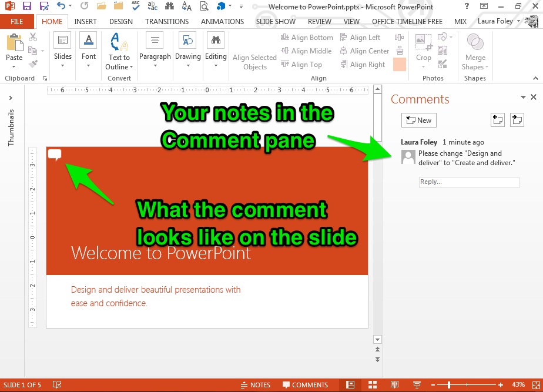This screenshot has width=543, height=392.
Task: Click the Replace (ab→ac) icon
Action: pos(152,5)
